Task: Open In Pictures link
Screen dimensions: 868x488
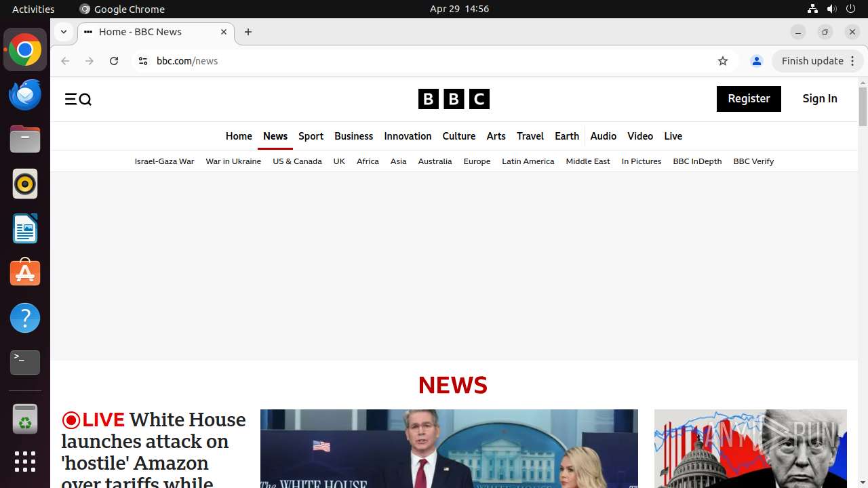Action: click(641, 161)
